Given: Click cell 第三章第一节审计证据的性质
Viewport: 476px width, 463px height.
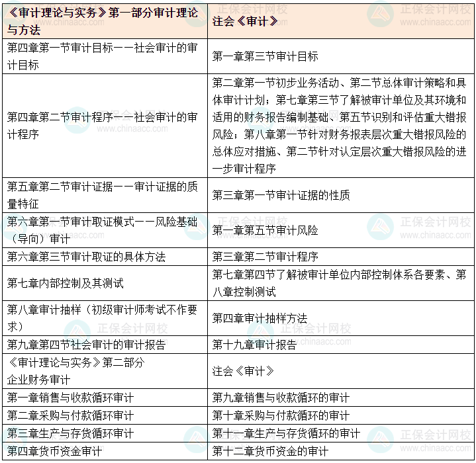Looking at the screenshot, I should [x=340, y=195].
